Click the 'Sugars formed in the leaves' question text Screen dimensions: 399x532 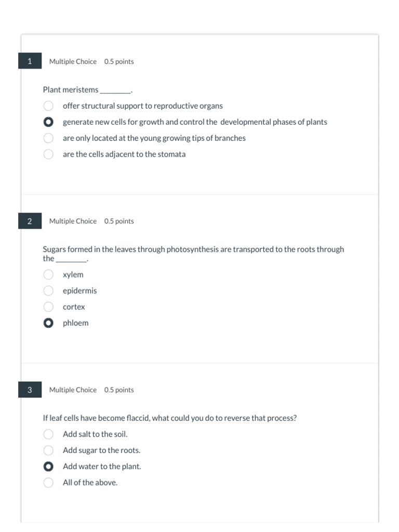[x=193, y=249]
